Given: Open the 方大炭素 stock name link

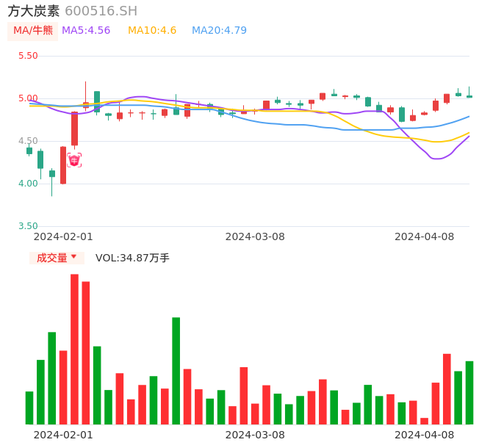Looking at the screenshot, I should point(34,11).
